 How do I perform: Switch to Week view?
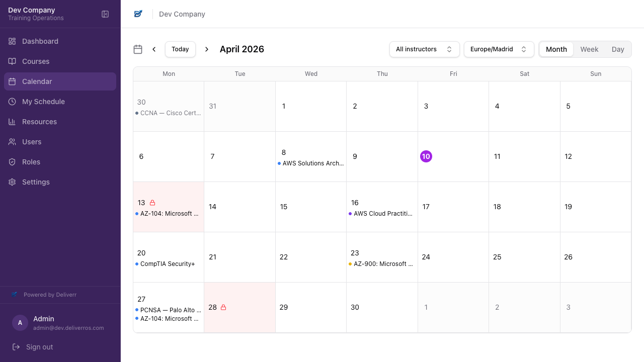click(x=589, y=49)
